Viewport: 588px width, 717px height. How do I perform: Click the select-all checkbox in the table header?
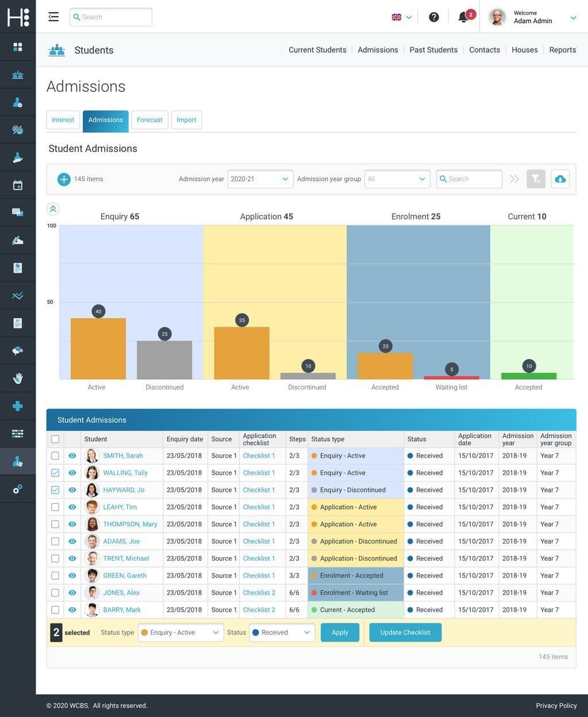55,438
